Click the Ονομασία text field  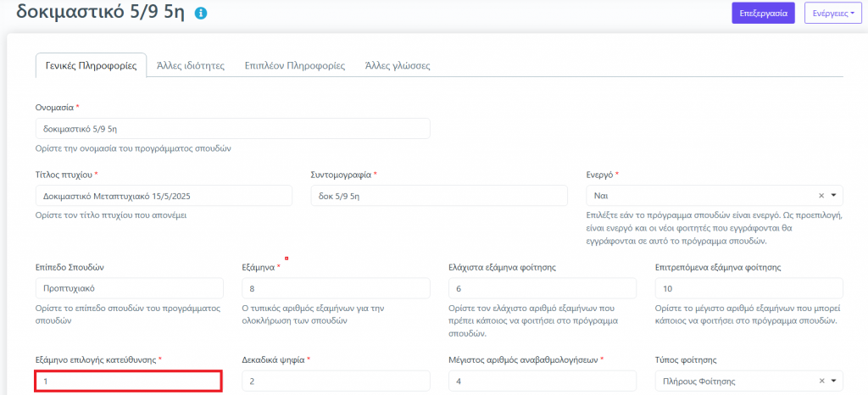(232, 128)
